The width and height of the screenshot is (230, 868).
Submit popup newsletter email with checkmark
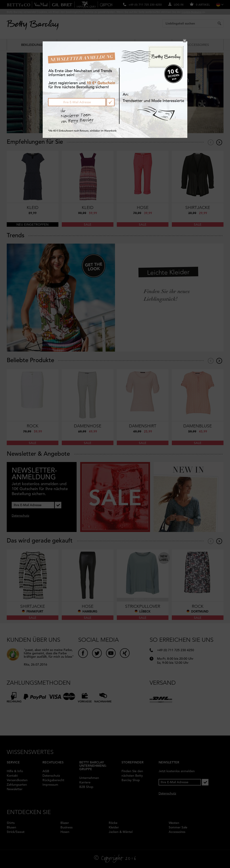[110, 102]
